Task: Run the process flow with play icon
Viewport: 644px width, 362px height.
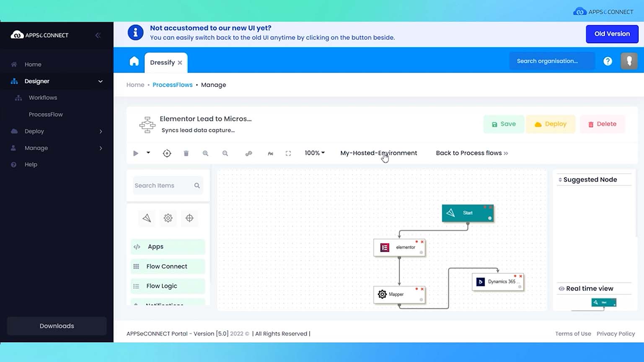Action: [x=136, y=153]
